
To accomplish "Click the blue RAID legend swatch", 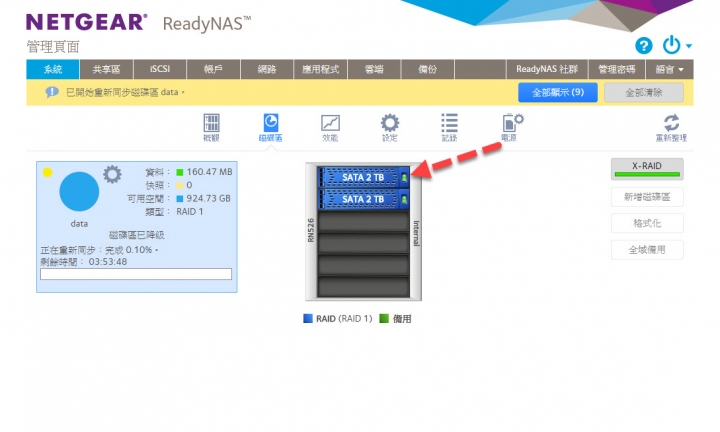I will [308, 318].
